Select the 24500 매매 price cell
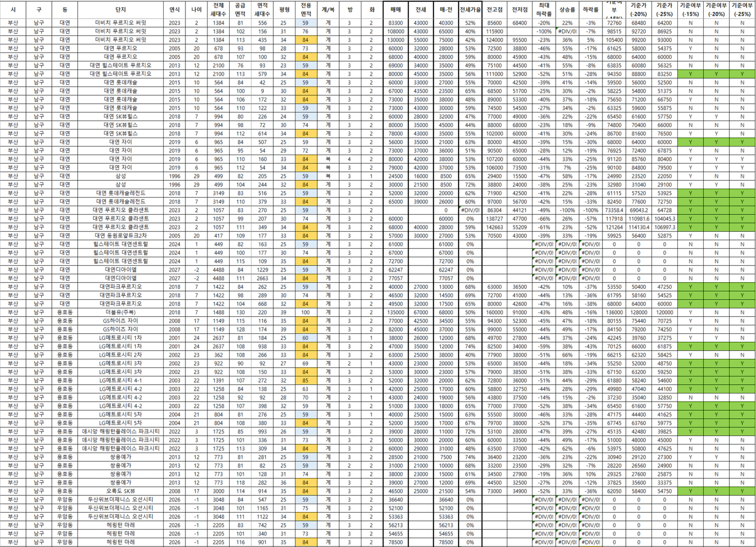 [x=396, y=176]
